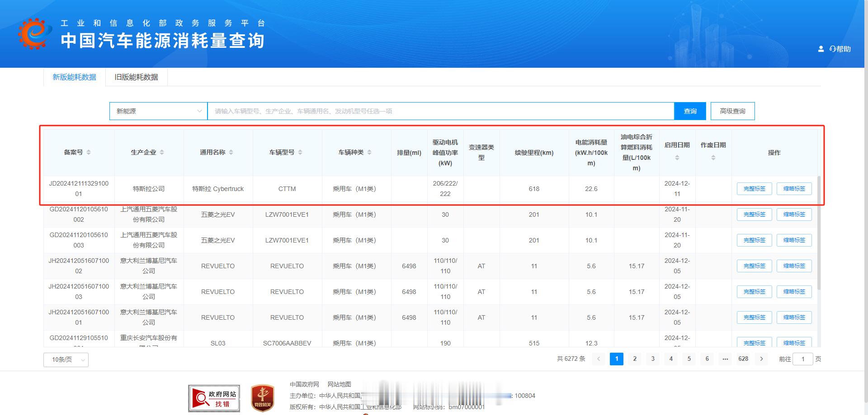Open 网站地图 footer link
The height and width of the screenshot is (415, 868).
pyautogui.click(x=339, y=384)
